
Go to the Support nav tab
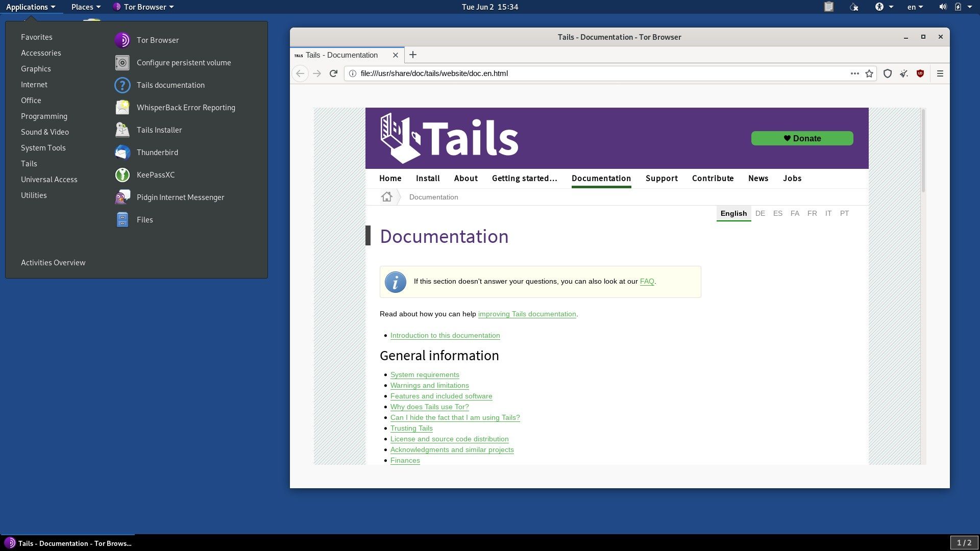click(661, 178)
